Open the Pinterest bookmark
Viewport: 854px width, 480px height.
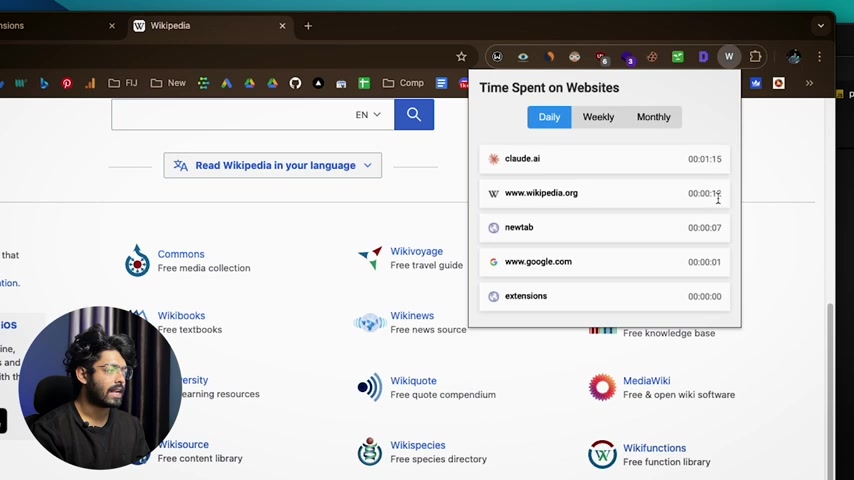pyautogui.click(x=67, y=83)
